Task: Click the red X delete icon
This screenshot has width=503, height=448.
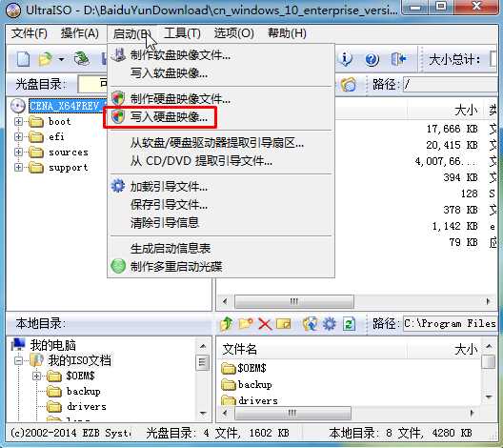Action: [x=265, y=323]
